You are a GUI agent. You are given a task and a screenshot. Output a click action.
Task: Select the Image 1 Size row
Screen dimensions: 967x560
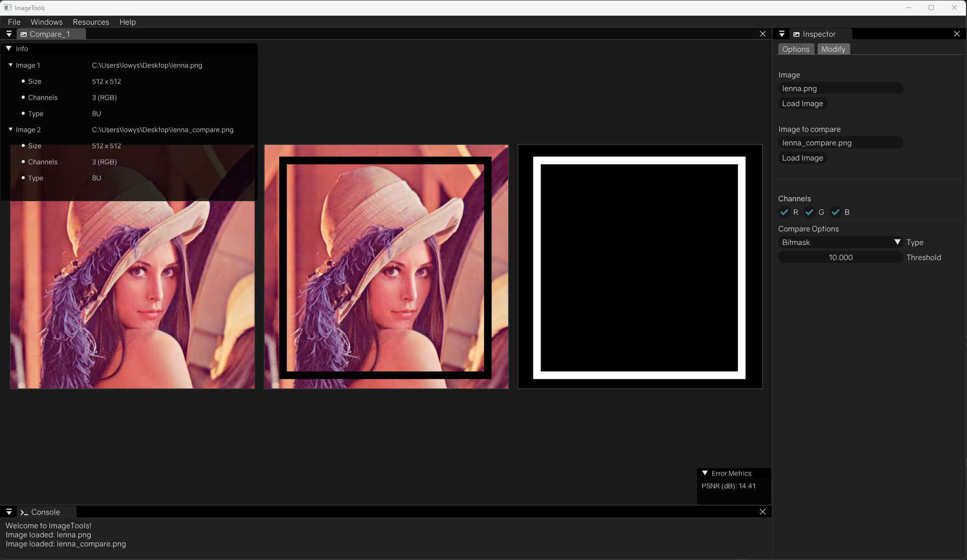[x=130, y=82]
